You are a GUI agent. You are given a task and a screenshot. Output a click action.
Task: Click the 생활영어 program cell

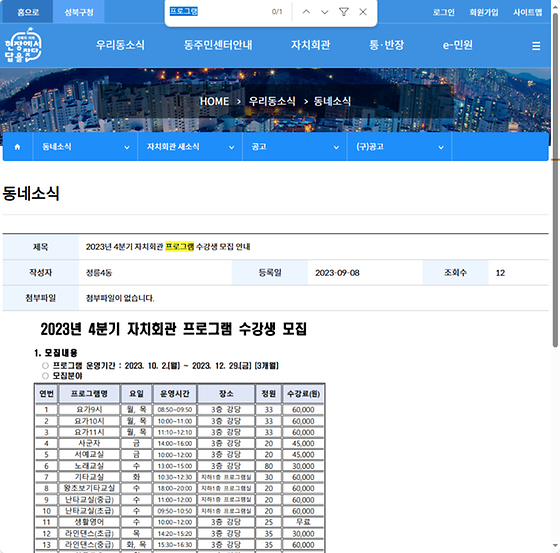click(x=89, y=522)
